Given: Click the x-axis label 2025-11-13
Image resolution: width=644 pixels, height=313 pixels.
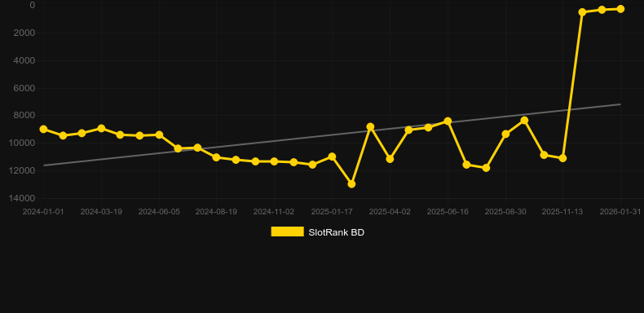Looking at the screenshot, I should pos(562,212).
